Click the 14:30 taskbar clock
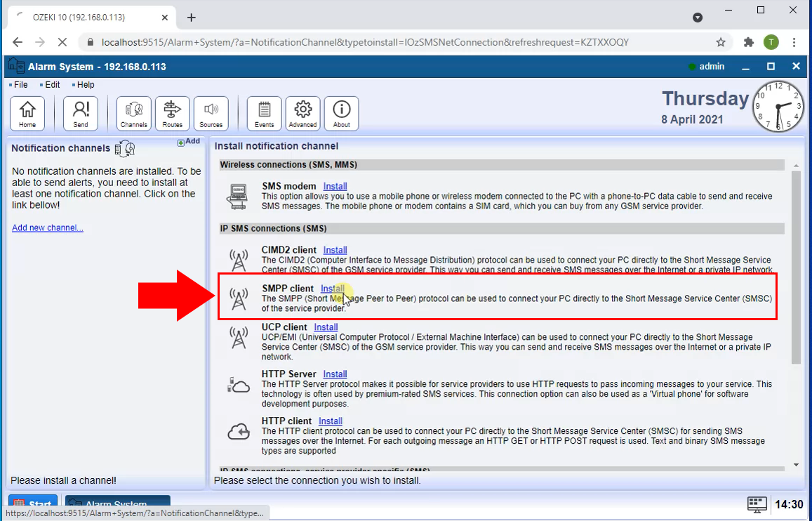 789,504
